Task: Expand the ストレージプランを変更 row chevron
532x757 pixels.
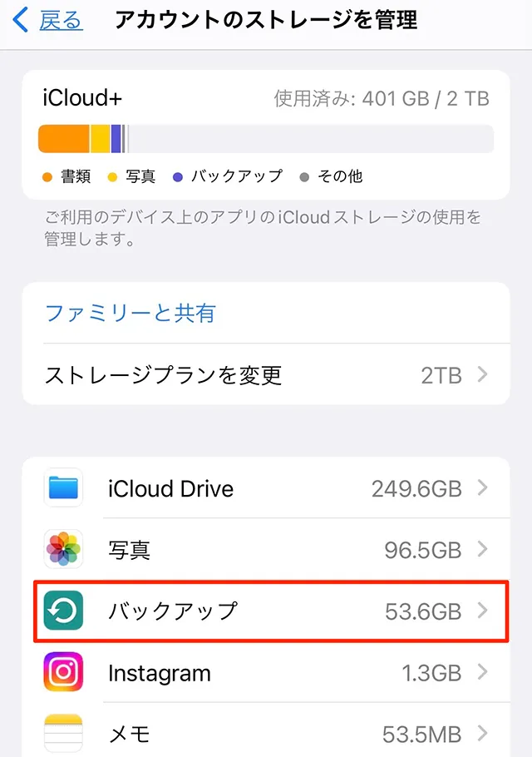Action: tap(485, 375)
